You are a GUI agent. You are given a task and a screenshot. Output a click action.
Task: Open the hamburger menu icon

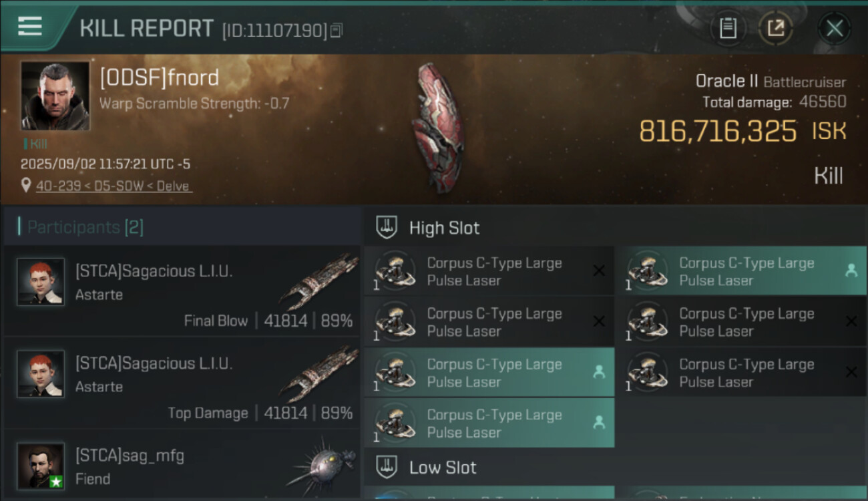click(30, 27)
